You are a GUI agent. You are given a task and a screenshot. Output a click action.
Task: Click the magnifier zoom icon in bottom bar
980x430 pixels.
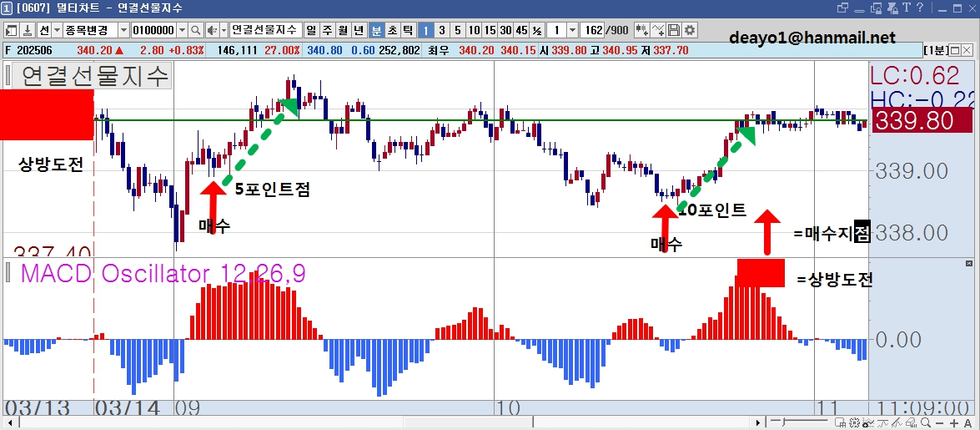click(x=926, y=423)
